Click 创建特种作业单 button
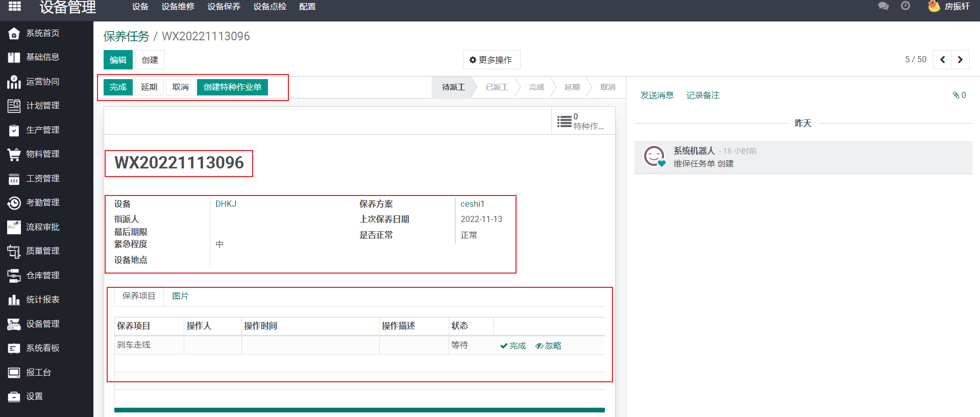 point(232,87)
